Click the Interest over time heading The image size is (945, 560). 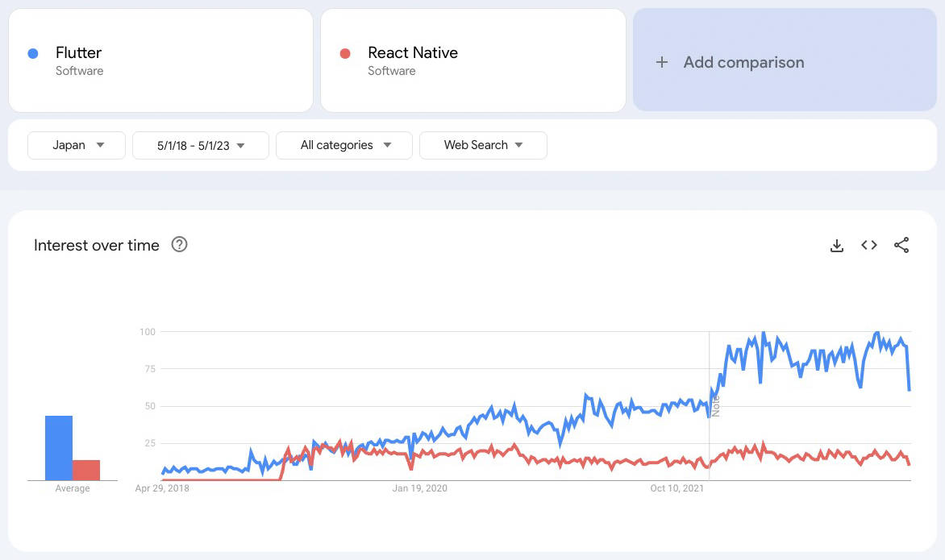click(x=97, y=245)
